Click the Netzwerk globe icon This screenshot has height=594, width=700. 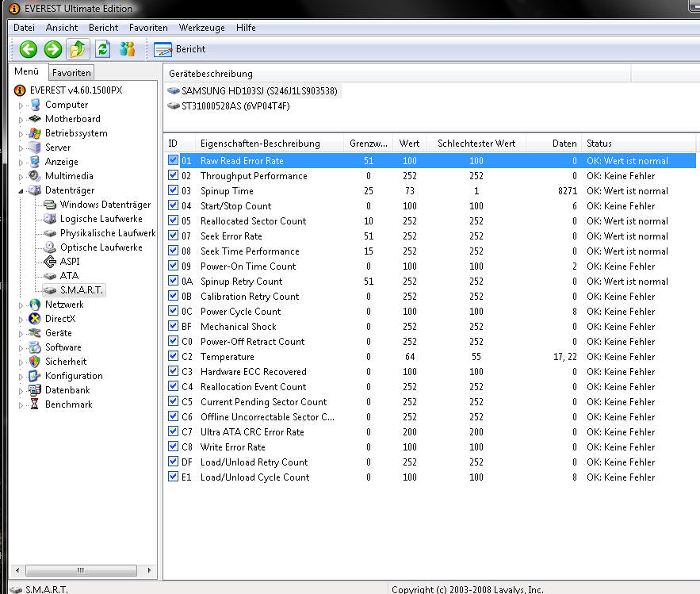(x=35, y=305)
